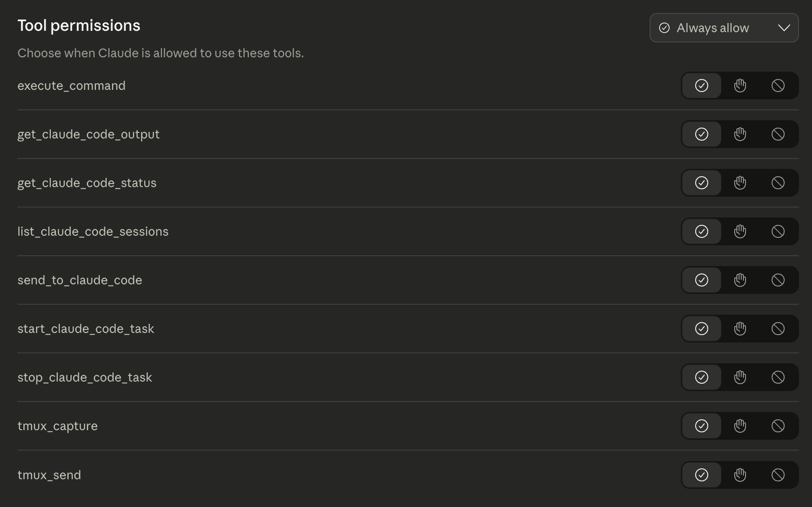Click the dropdown chevron arrow
The image size is (812, 507).
coord(784,28)
